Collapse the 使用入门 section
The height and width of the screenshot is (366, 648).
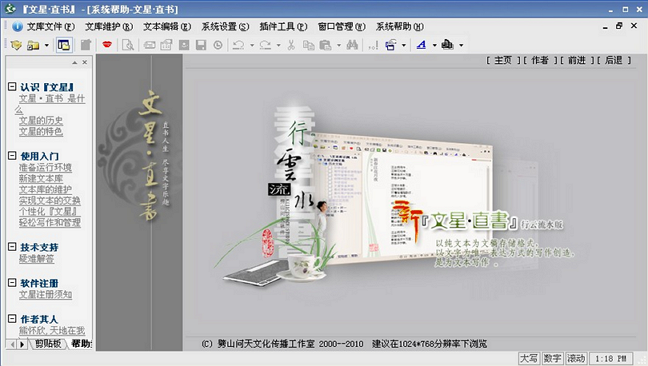[x=12, y=156]
